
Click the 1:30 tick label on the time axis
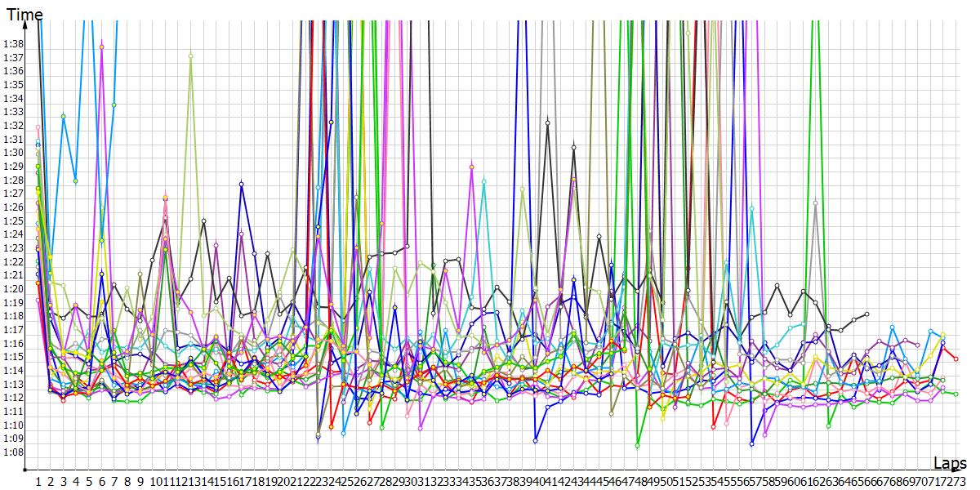click(x=14, y=153)
